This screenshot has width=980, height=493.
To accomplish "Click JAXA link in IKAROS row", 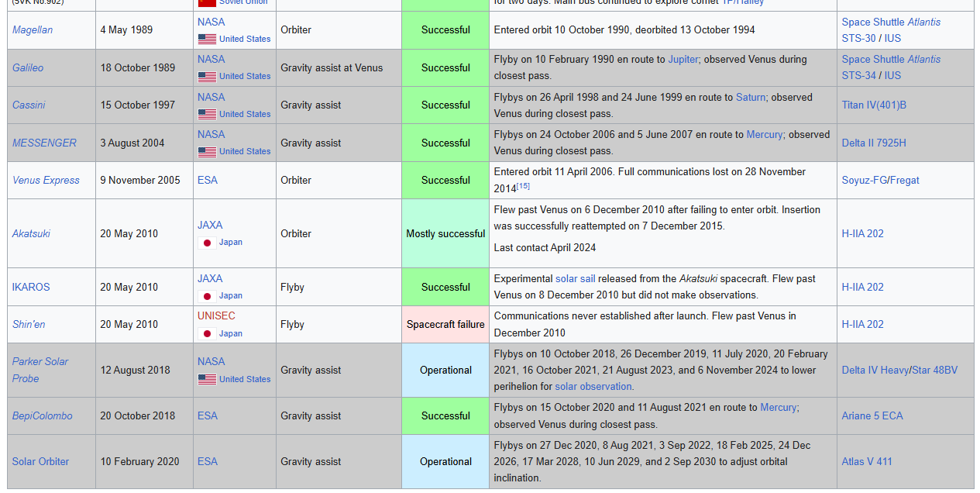I will [x=210, y=278].
